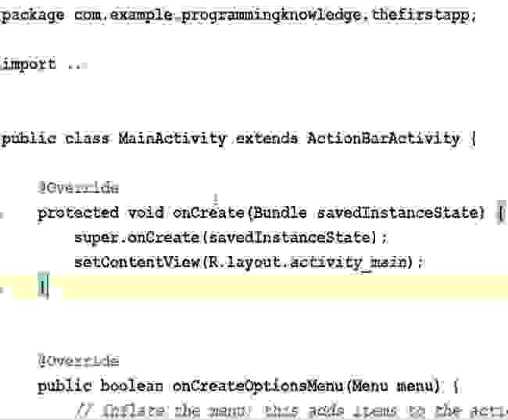This screenshot has width=508, height=420.
Task: Click the gray inflate-the-menu comment line
Action: pyautogui.click(x=291, y=411)
